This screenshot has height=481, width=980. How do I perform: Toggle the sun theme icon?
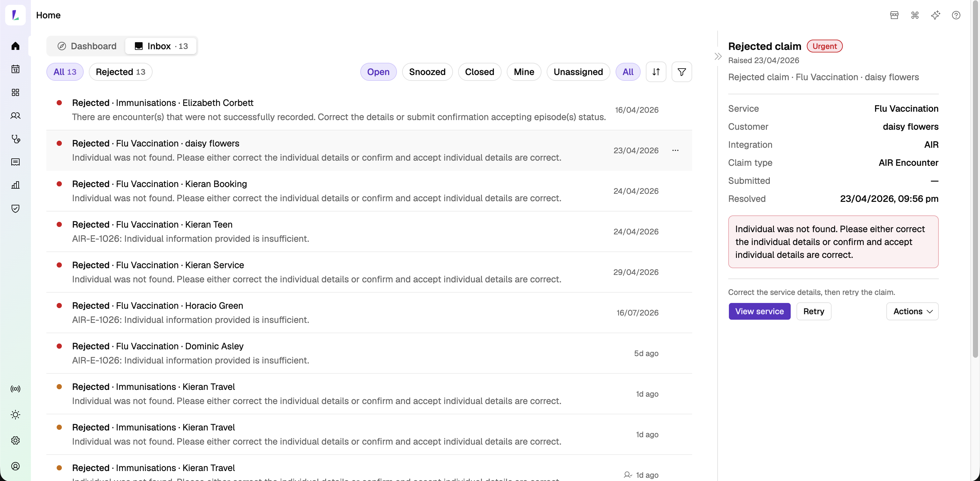click(15, 414)
